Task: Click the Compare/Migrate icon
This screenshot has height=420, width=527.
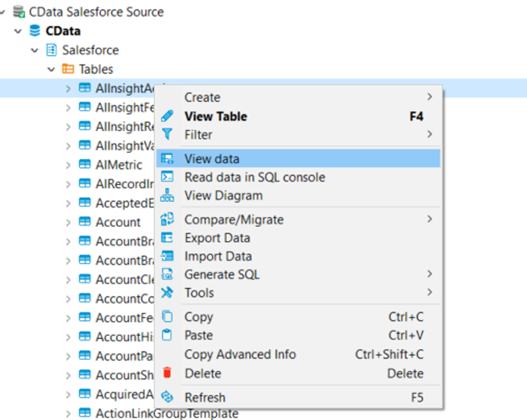Action: tap(168, 219)
